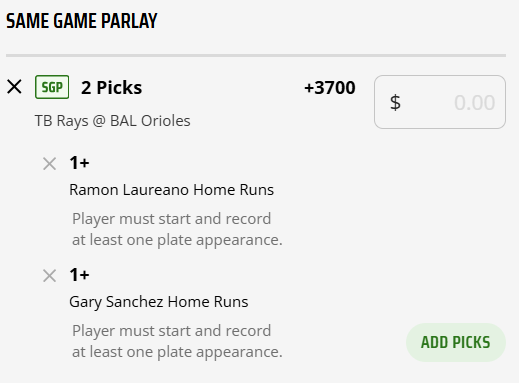The height and width of the screenshot is (383, 519).
Task: Click the 1+ label above Ramon Laureano
Action: coord(79,163)
